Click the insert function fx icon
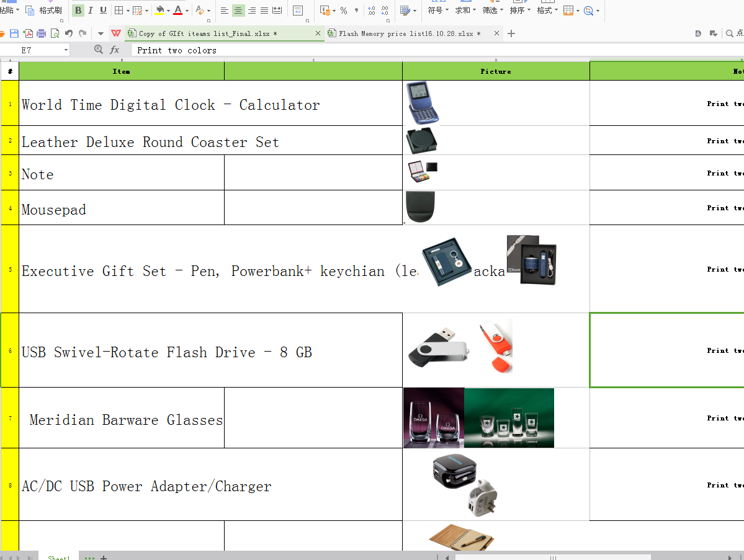The image size is (744, 560). click(x=115, y=50)
